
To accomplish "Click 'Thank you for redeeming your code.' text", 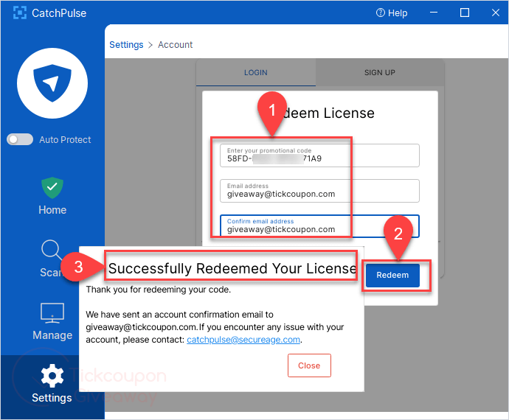I will 158,290.
